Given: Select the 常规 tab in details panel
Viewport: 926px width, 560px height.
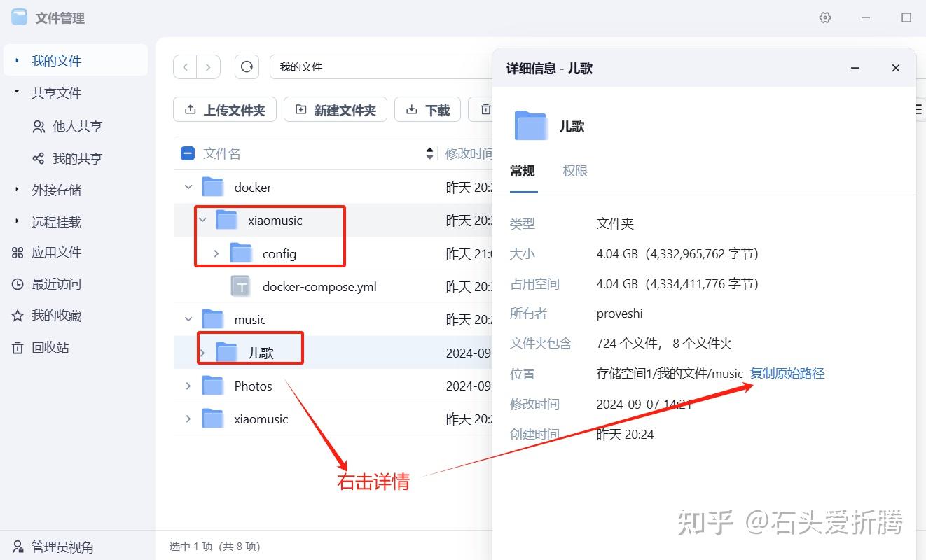Looking at the screenshot, I should click(x=521, y=171).
